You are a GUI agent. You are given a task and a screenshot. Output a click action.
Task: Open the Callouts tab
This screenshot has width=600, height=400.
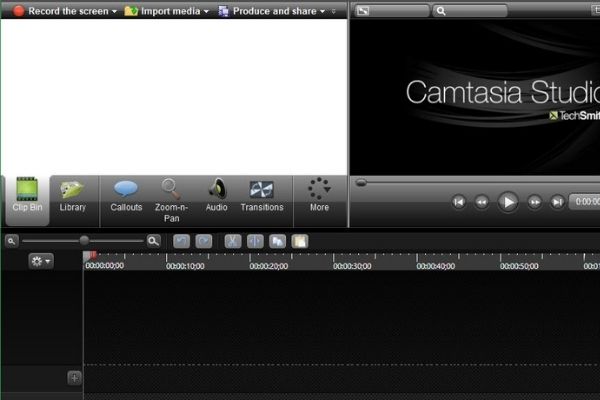tap(126, 196)
